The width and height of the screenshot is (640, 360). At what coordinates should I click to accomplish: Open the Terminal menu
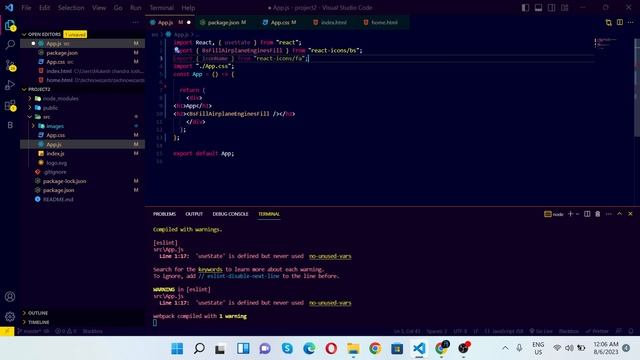click(162, 8)
